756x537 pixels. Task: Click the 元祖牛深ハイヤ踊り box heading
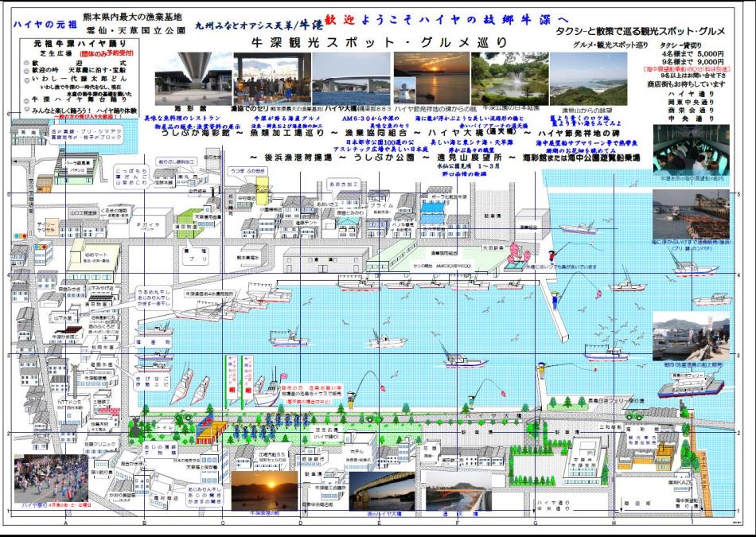pyautogui.click(x=80, y=44)
